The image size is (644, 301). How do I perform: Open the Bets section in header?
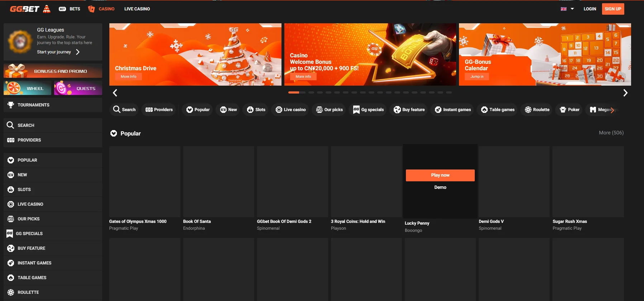click(70, 9)
